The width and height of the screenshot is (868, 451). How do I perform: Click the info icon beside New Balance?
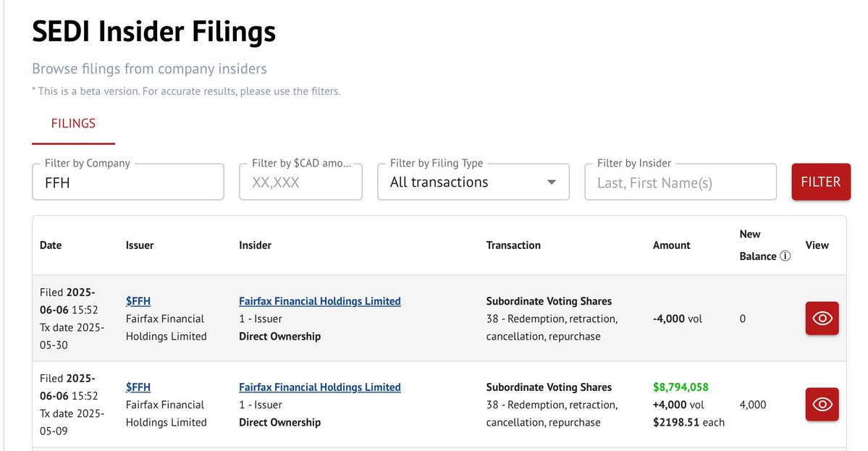[785, 256]
